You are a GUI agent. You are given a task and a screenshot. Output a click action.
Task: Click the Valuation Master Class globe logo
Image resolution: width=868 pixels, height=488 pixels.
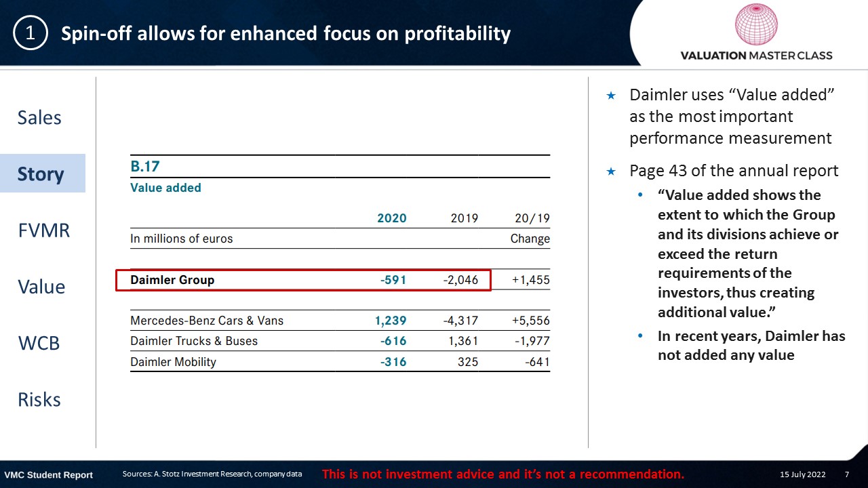point(756,25)
